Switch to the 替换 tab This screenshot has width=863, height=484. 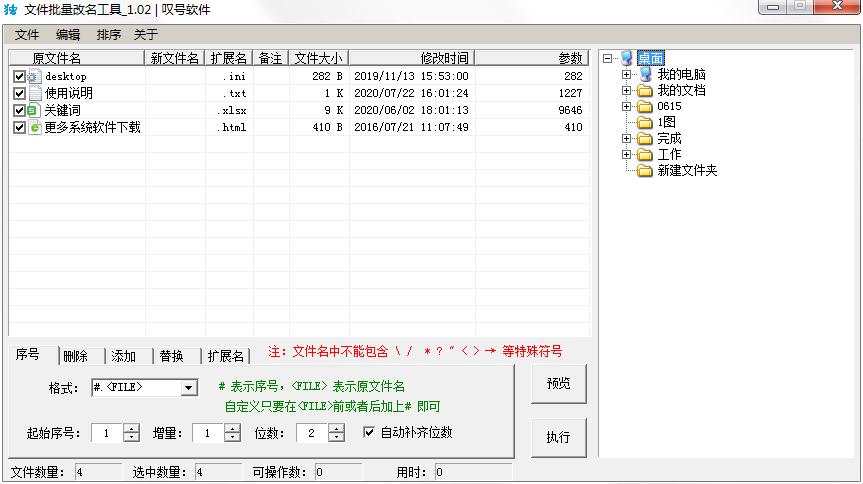point(172,356)
